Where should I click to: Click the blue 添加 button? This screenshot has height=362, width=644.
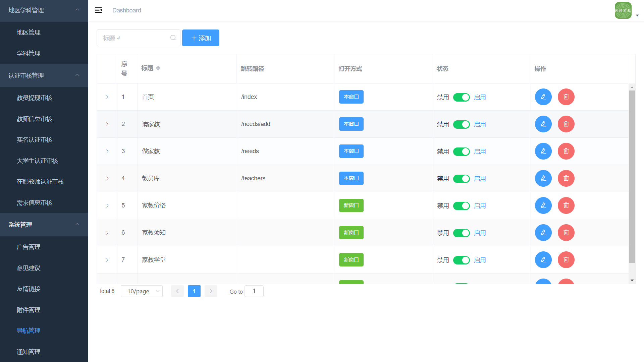point(201,38)
